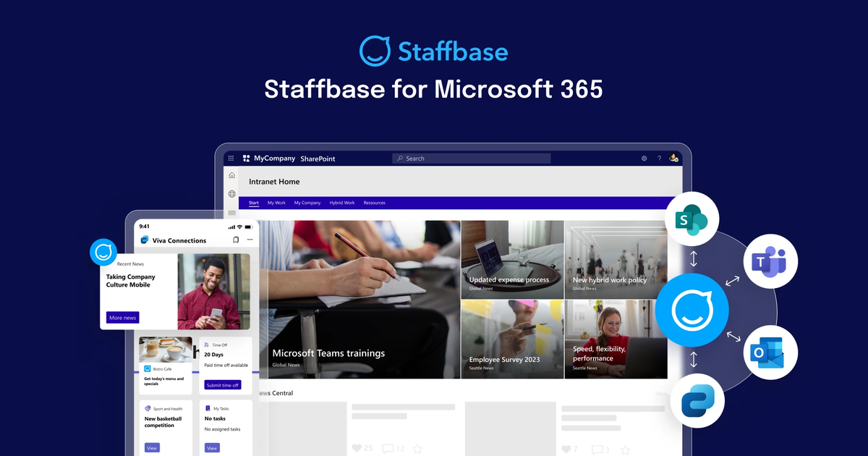Click the Viva Connections app icon circle
The width and height of the screenshot is (868, 456).
coord(697,402)
